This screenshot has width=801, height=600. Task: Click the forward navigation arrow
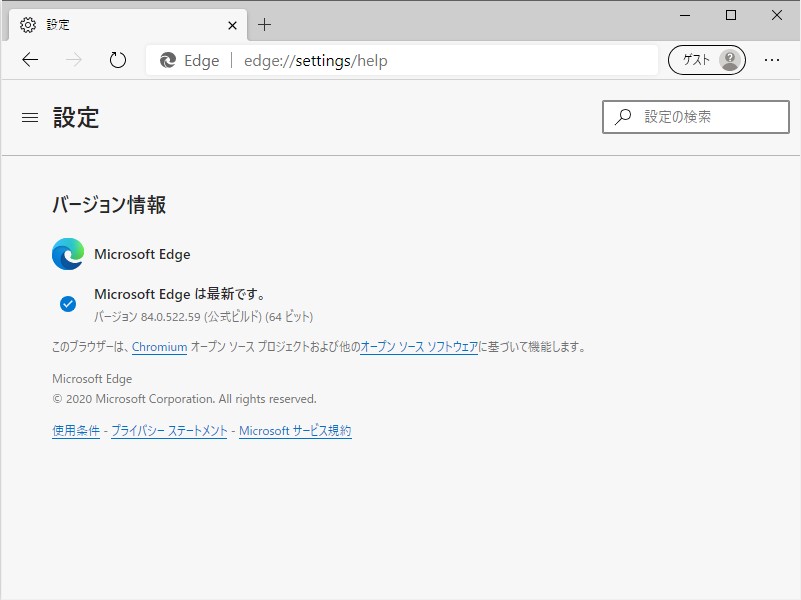click(73, 60)
